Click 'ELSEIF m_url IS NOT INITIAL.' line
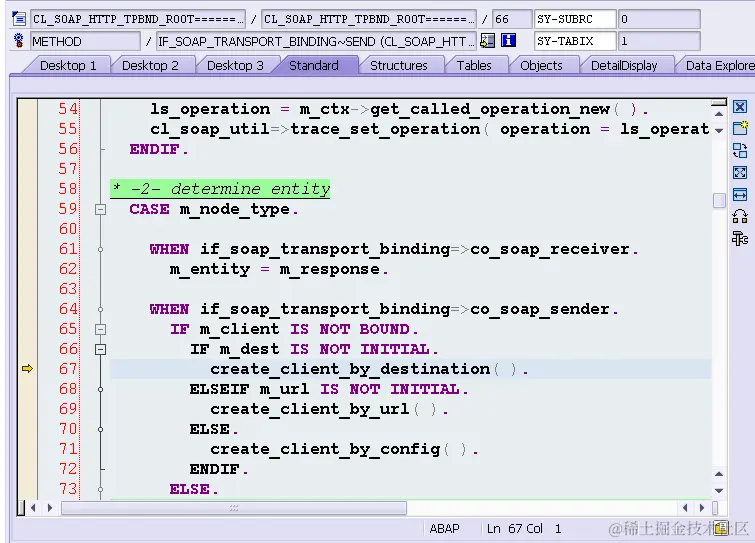Viewport: 755px width, 543px height. click(x=329, y=389)
